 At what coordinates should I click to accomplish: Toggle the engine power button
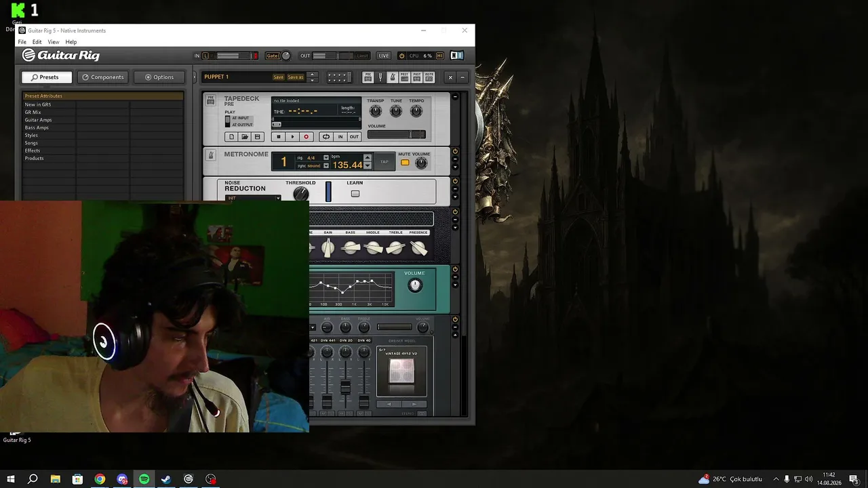coord(401,56)
